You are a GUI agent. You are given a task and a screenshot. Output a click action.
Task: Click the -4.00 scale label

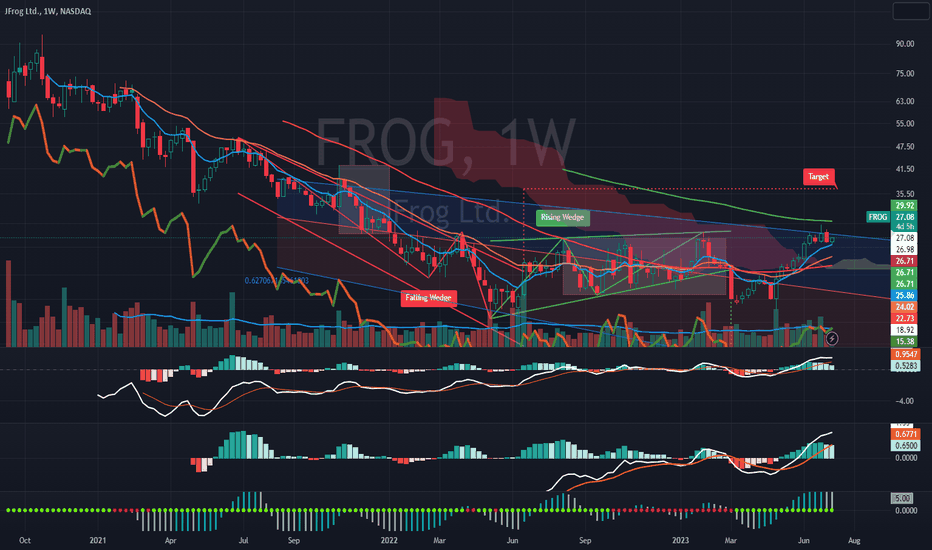[x=904, y=401]
